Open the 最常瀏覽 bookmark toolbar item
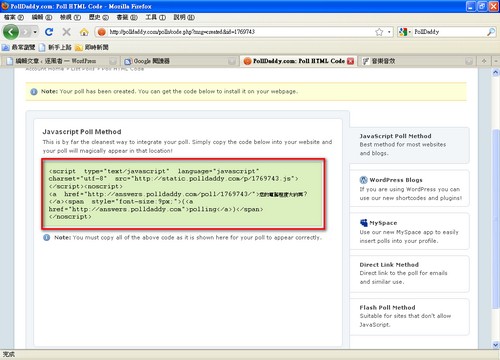The height and width of the screenshot is (360, 500). pos(19,47)
